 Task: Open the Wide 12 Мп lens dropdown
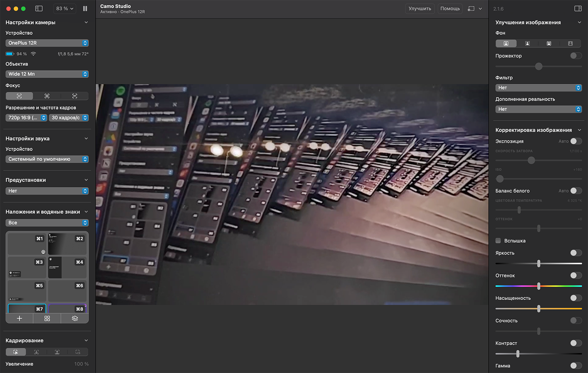point(47,74)
